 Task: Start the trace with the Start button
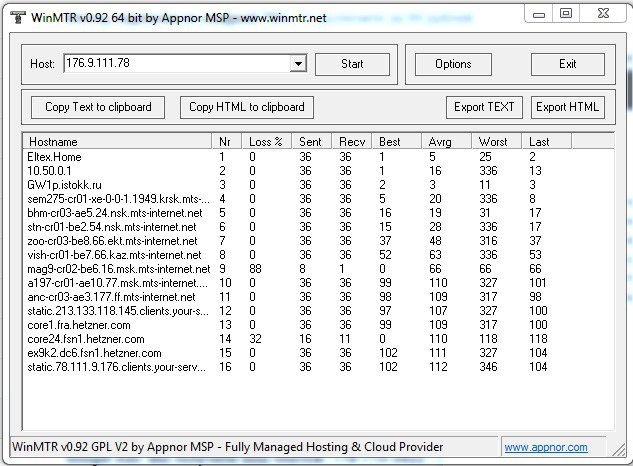pos(352,64)
